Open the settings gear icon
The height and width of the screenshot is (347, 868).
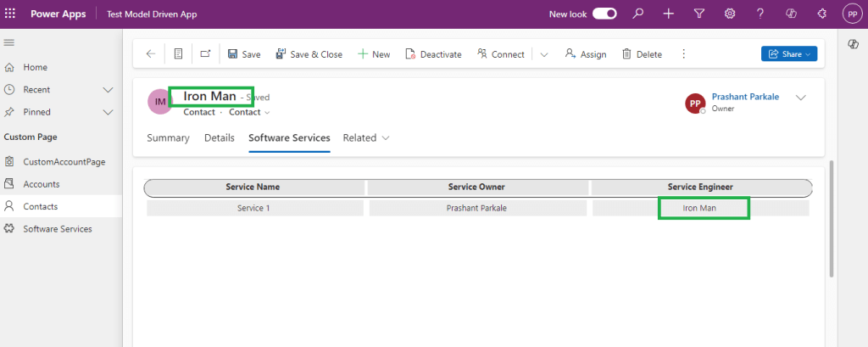[x=730, y=14]
